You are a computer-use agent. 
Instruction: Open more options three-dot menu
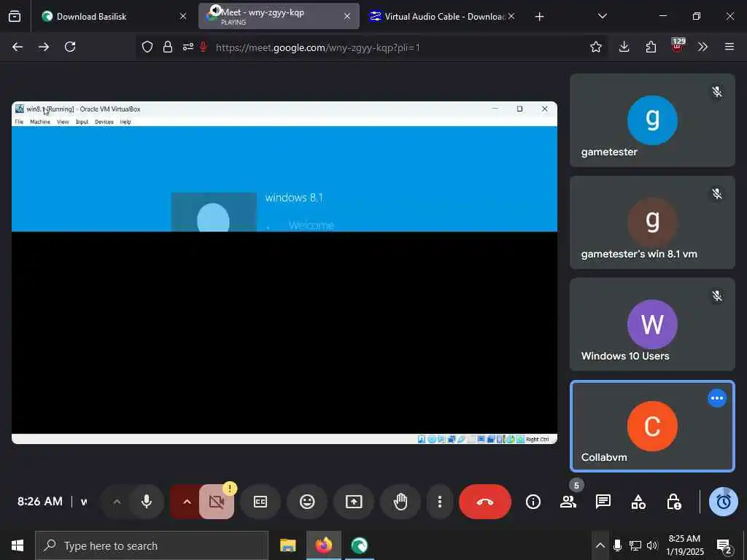pyautogui.click(x=440, y=502)
